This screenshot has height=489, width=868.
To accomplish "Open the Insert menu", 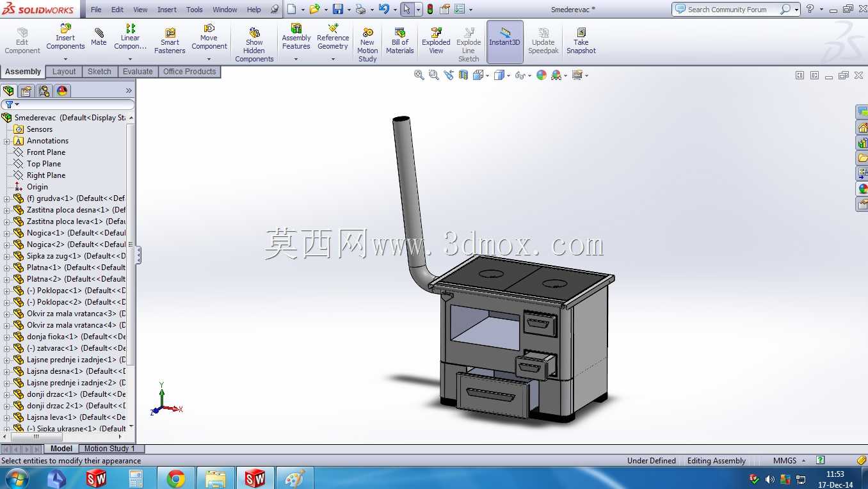I will pyautogui.click(x=167, y=10).
